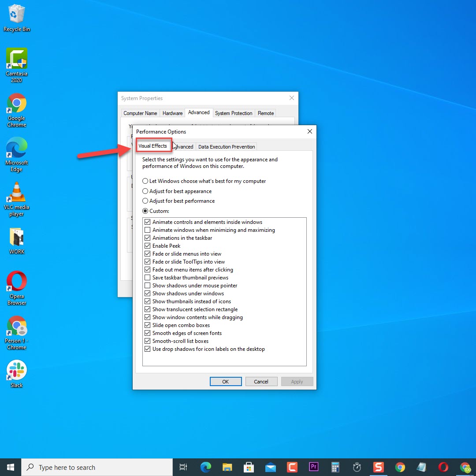The image size is (476, 476).
Task: Open Adobe Premiere Pro from taskbar
Action: [x=314, y=467]
